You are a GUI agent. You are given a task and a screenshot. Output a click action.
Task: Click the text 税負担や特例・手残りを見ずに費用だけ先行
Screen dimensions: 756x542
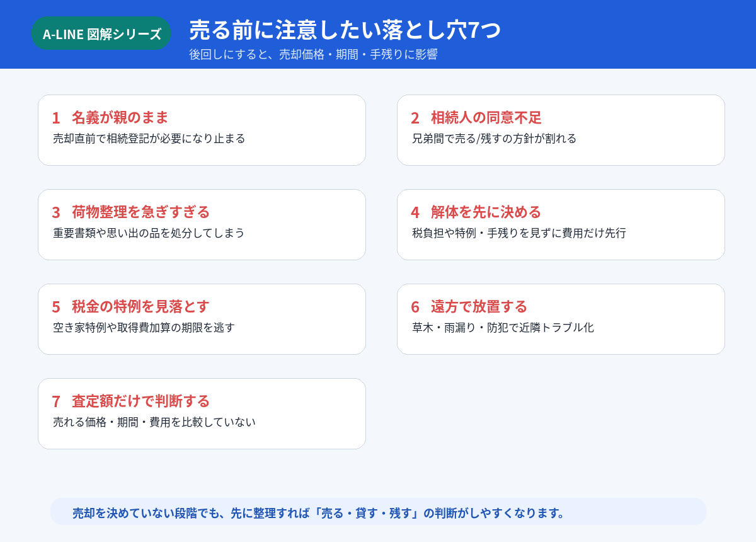pos(519,233)
